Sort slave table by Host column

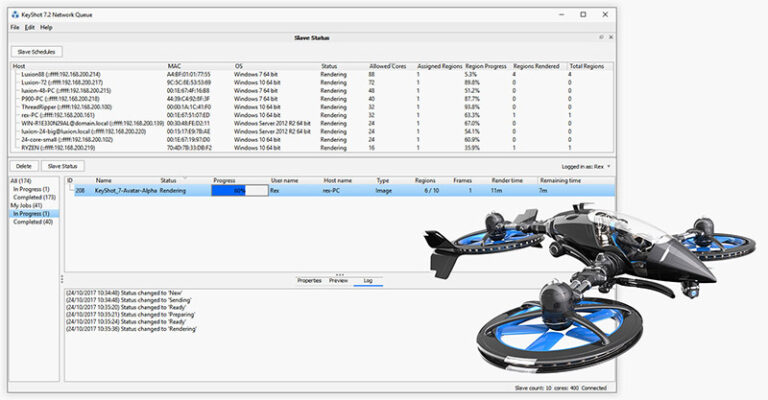(x=19, y=66)
